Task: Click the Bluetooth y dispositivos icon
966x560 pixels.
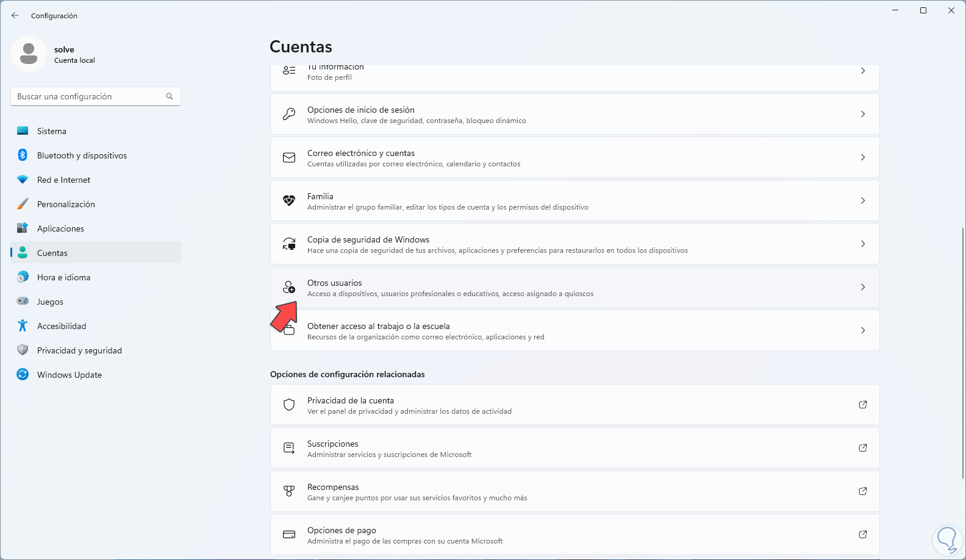Action: coord(23,155)
